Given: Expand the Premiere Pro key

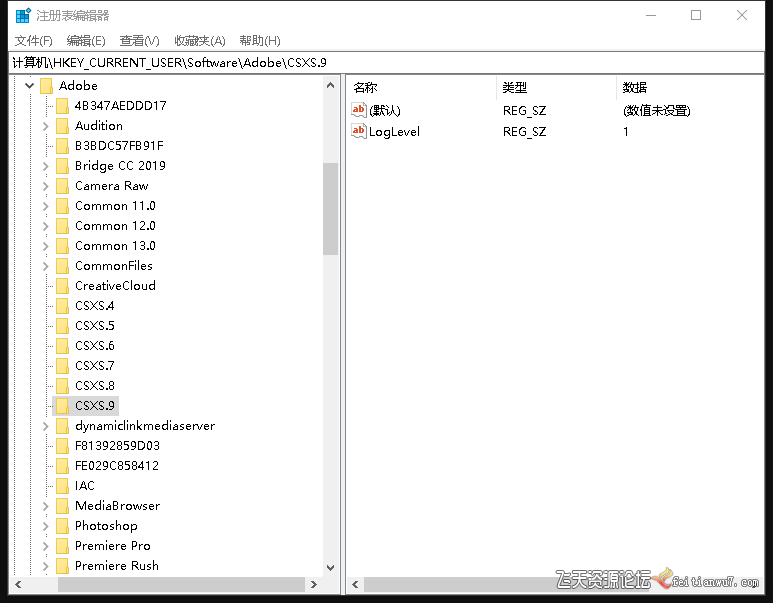Looking at the screenshot, I should coord(46,546).
